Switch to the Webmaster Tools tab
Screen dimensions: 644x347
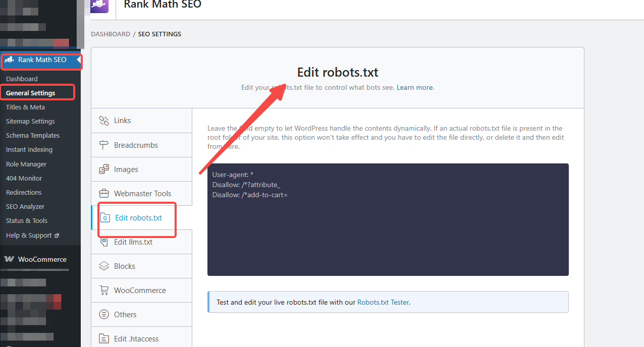click(142, 193)
